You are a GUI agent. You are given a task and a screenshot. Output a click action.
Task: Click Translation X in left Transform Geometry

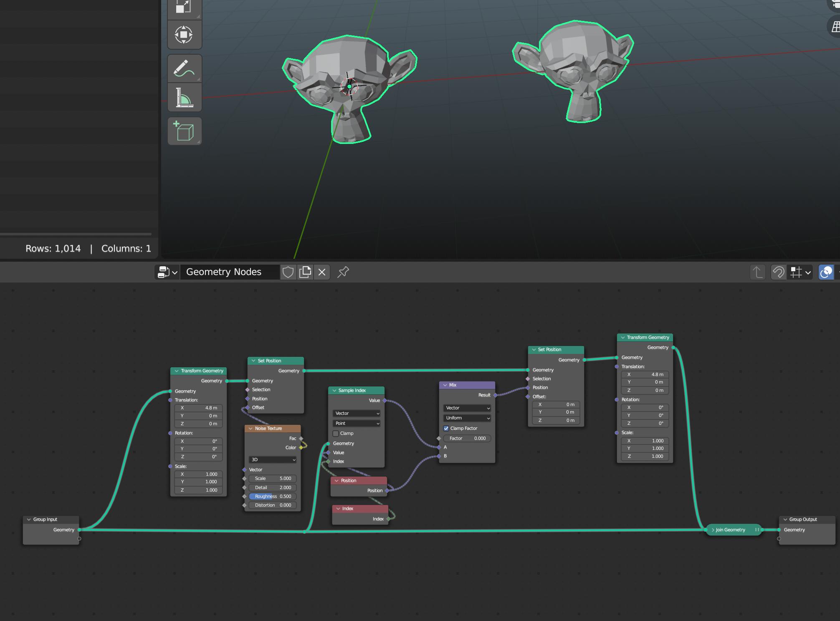[x=199, y=408]
